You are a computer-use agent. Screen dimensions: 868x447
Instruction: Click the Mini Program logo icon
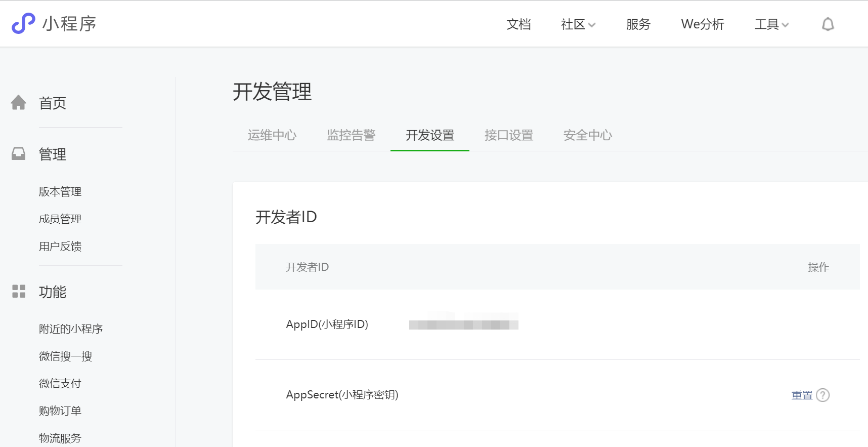click(x=23, y=23)
